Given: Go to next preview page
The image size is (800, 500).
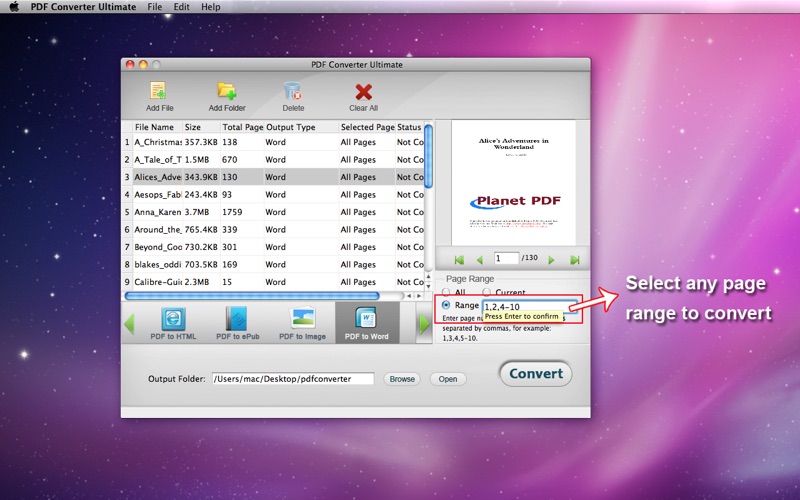Looking at the screenshot, I should click(x=551, y=260).
